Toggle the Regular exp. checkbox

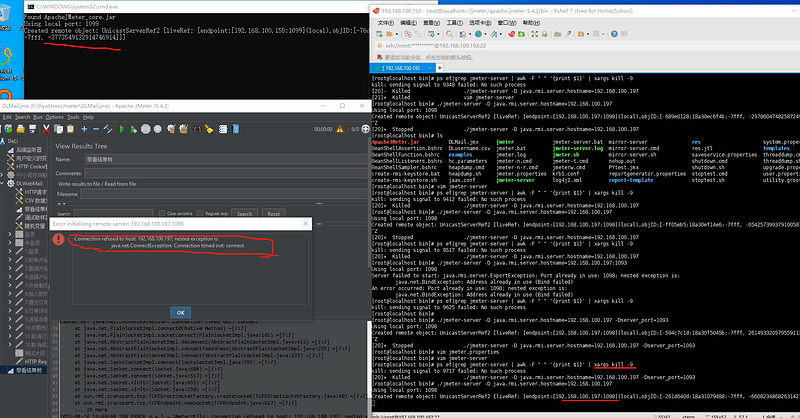(x=199, y=213)
